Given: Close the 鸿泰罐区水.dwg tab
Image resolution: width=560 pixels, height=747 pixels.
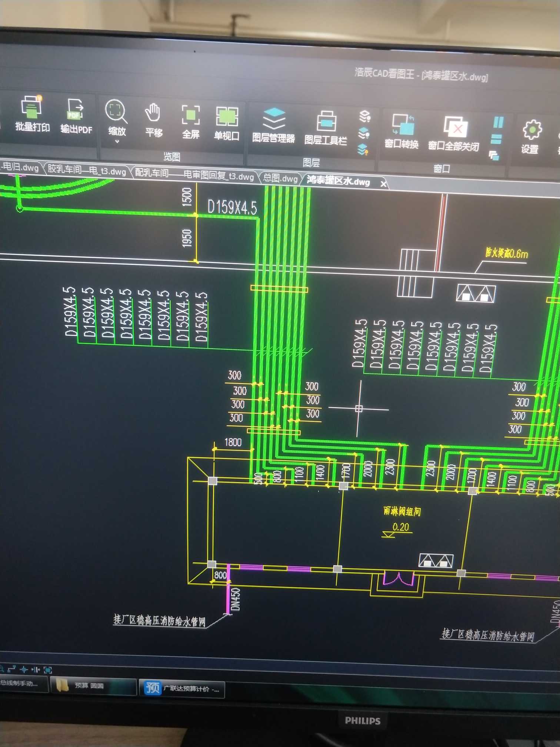Looking at the screenshot, I should (383, 183).
